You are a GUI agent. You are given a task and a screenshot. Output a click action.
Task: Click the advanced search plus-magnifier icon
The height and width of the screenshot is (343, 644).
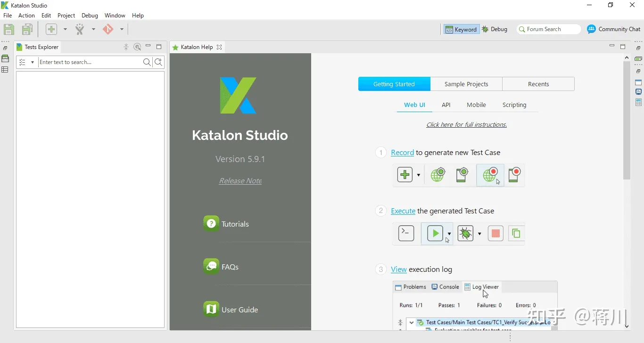[159, 62]
